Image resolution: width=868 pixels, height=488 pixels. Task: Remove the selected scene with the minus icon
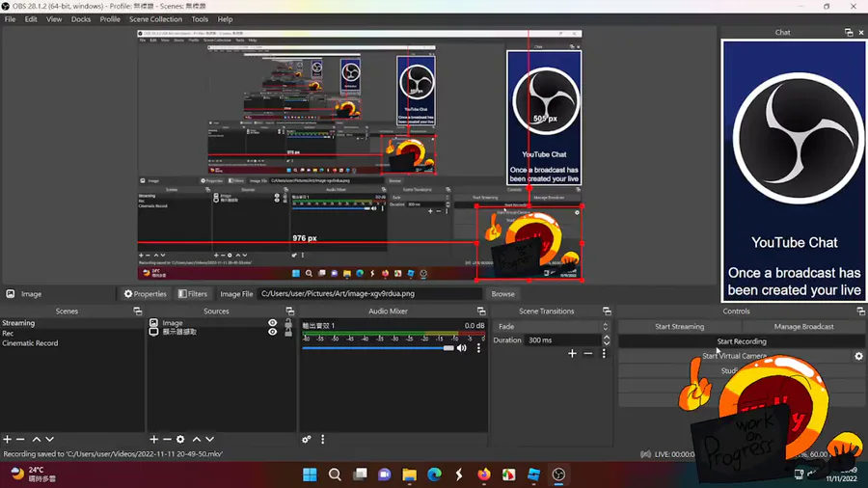(x=20, y=440)
